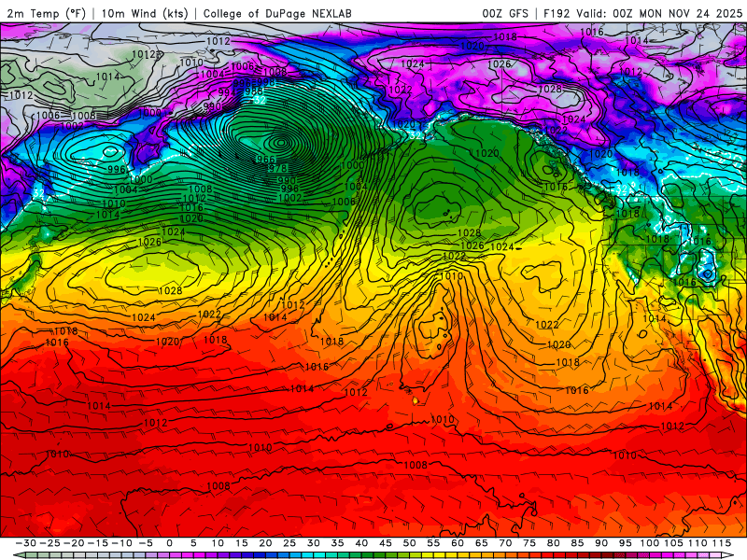747x560 pixels.
Task: Click the -30 label on temperature scale
Action: click(x=26, y=543)
